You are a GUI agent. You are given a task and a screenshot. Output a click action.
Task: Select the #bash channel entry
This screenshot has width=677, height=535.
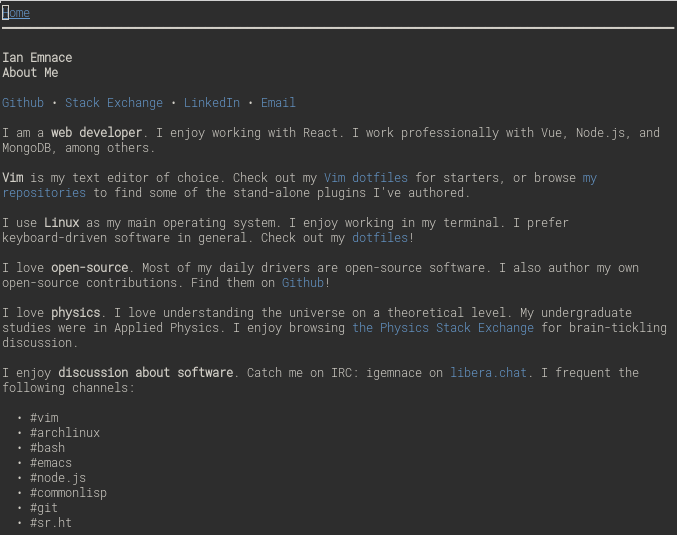click(47, 448)
